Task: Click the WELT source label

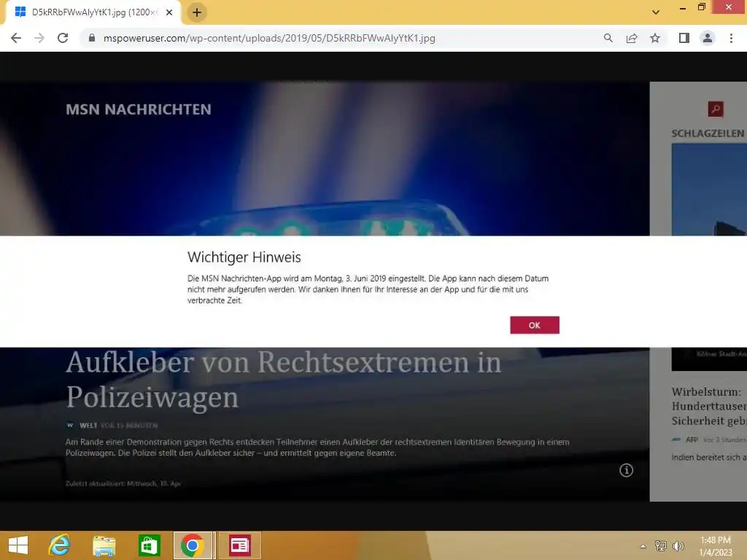Action: pos(88,425)
